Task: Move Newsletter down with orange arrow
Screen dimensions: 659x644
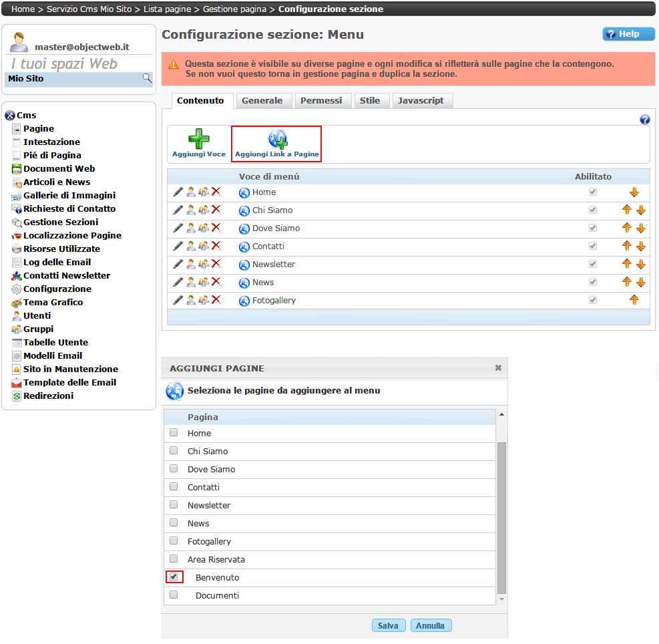Action: (641, 264)
